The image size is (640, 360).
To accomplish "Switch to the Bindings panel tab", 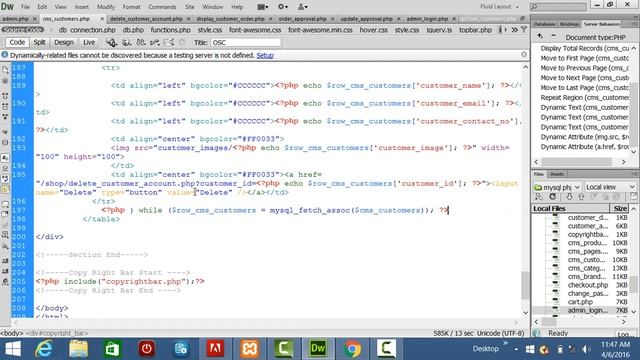I will [569, 24].
